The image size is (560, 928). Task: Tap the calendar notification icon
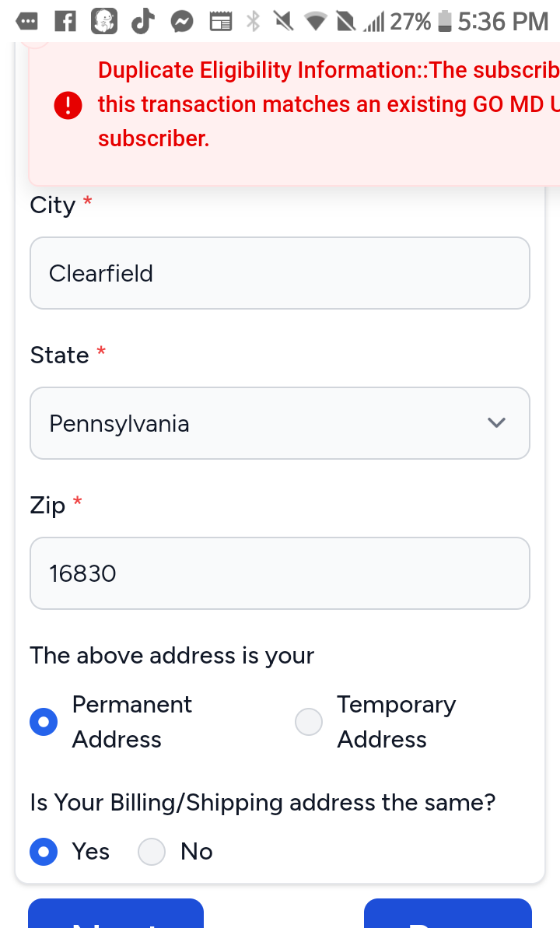click(x=221, y=21)
